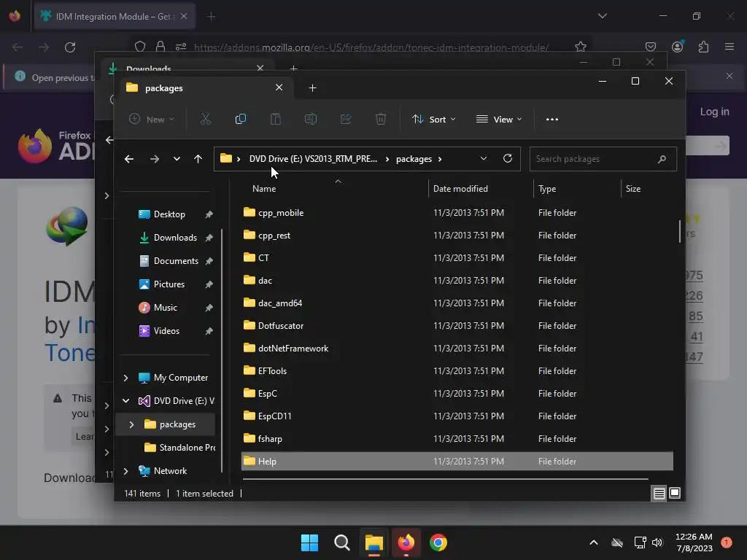Viewport: 747px width, 560px height.
Task: Click DVD Drive (E:) breadcrumb in address bar
Action: pos(313,159)
